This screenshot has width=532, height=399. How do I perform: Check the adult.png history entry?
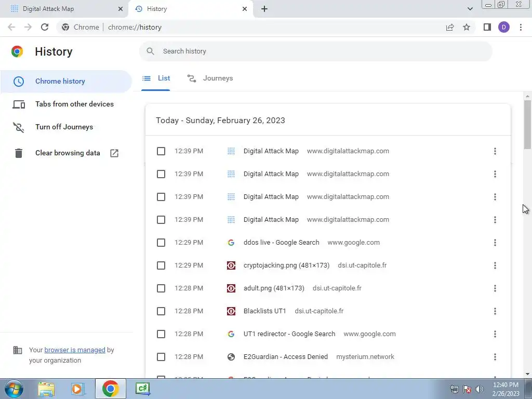pos(161,288)
